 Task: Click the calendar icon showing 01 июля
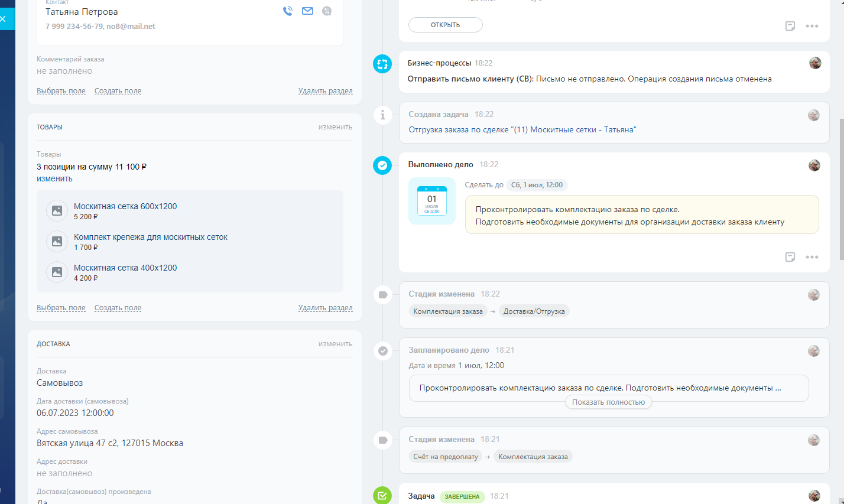coord(432,201)
